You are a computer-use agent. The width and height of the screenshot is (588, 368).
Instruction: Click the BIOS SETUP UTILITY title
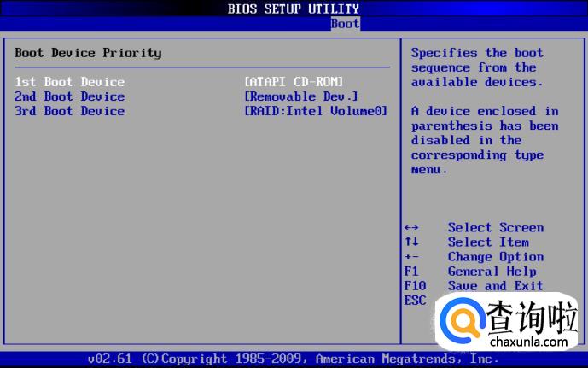point(293,9)
